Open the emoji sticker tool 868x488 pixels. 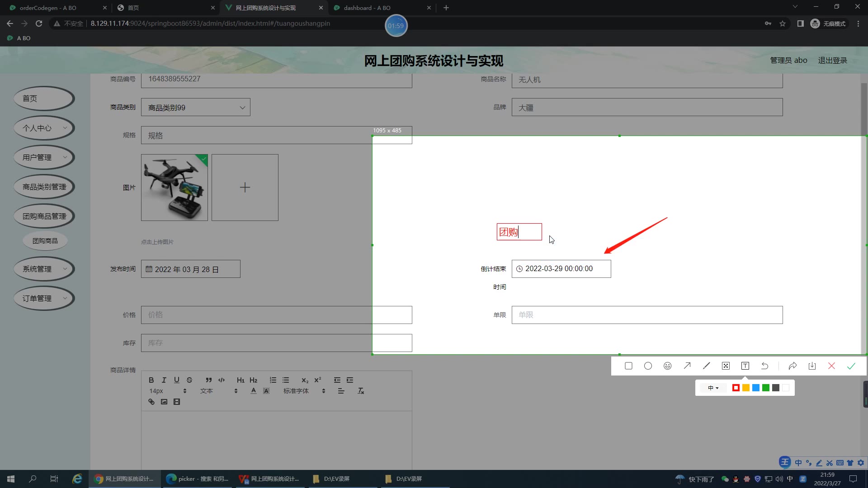tap(668, 366)
